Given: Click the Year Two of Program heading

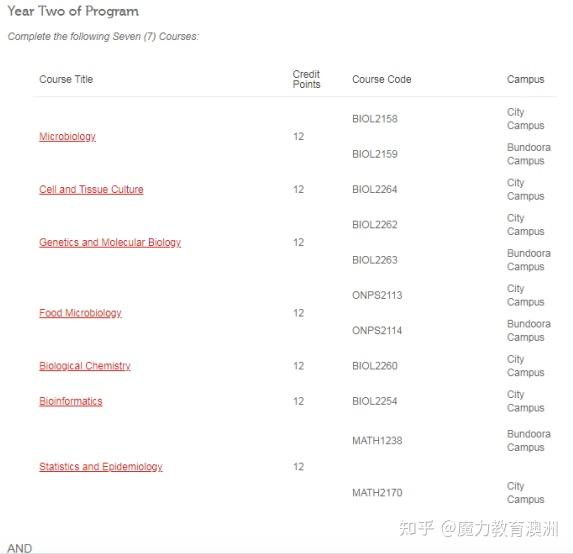Looking at the screenshot, I should coord(73,11).
